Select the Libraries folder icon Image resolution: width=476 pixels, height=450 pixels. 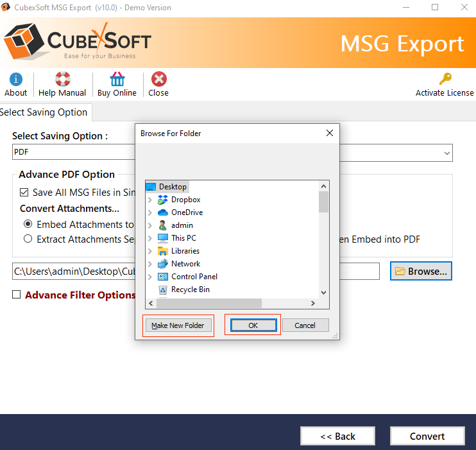click(163, 251)
